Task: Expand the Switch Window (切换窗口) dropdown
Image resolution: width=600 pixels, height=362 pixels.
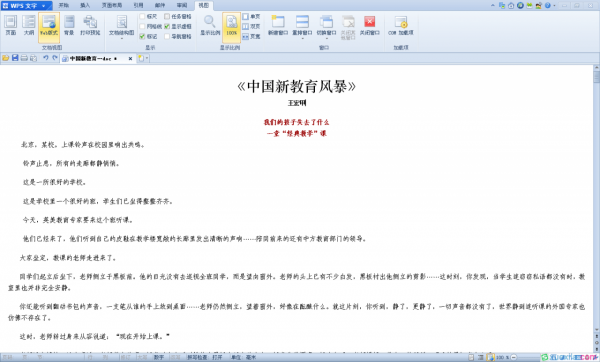Action: 326,38
